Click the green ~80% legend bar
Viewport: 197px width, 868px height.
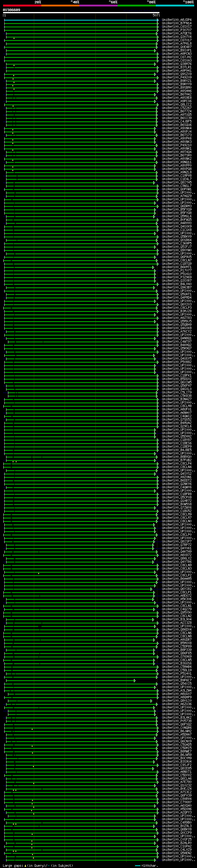[x=136, y=6]
